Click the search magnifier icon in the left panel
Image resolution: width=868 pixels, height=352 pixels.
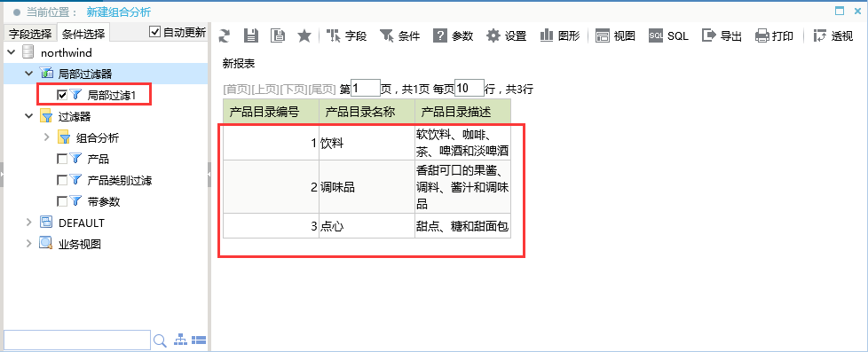coord(160,340)
